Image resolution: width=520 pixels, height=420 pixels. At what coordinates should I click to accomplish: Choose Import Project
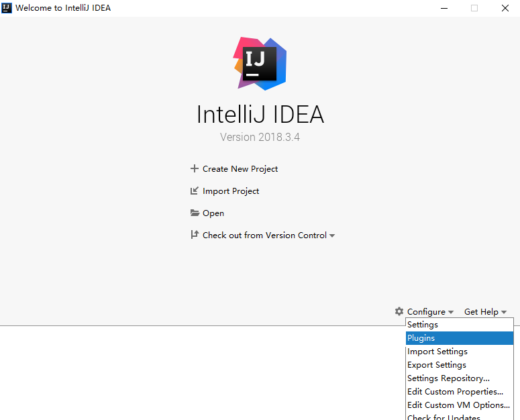point(231,191)
